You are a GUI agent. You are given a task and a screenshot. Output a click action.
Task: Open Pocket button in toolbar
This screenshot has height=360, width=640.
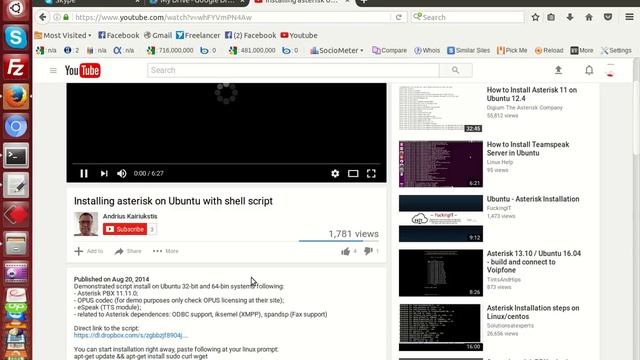608,17
